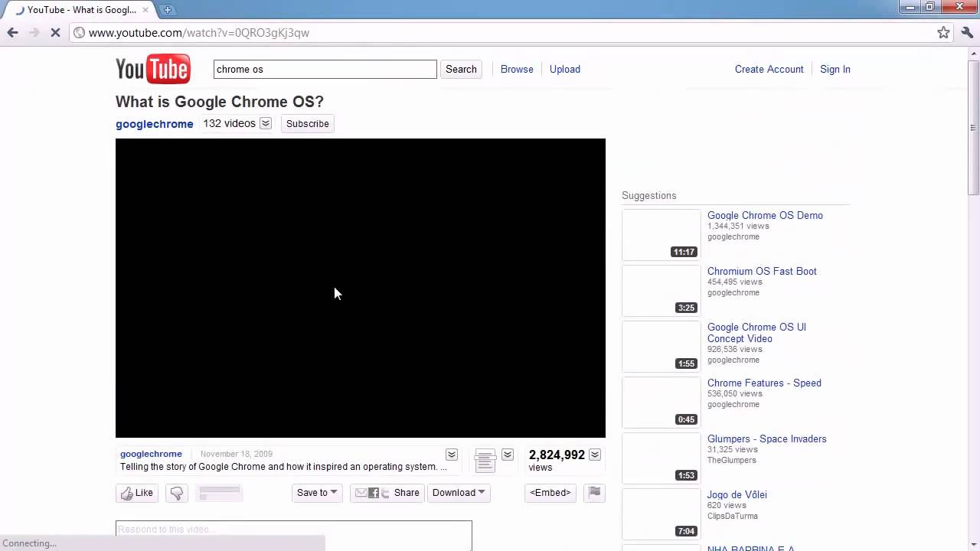Click into the search box containing chrome os

point(325,69)
